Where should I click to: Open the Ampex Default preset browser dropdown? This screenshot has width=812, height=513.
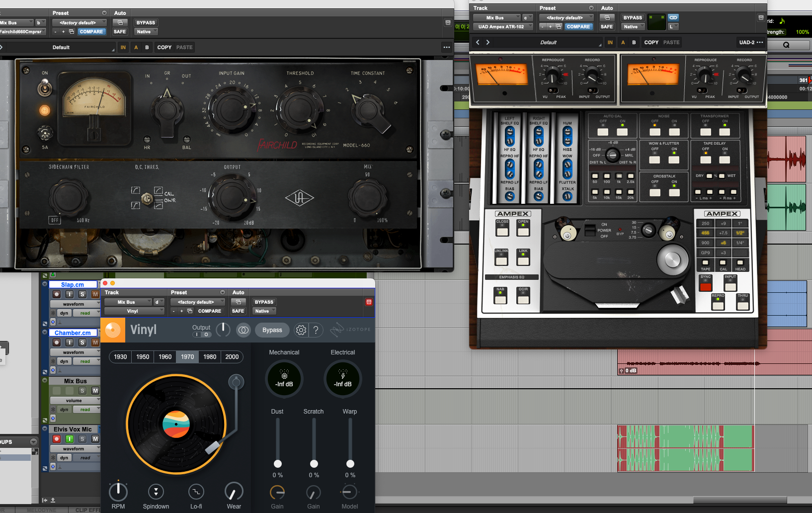(x=549, y=42)
